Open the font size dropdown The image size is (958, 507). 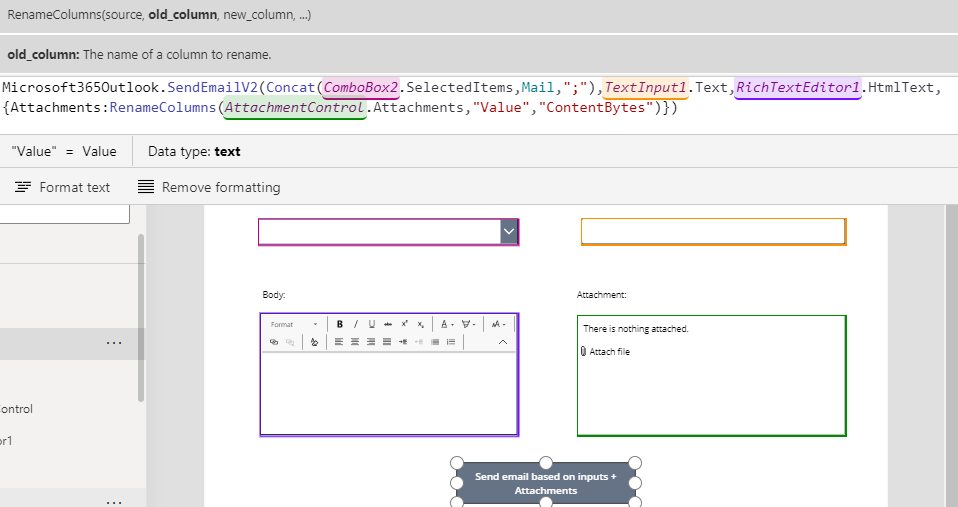(x=499, y=324)
